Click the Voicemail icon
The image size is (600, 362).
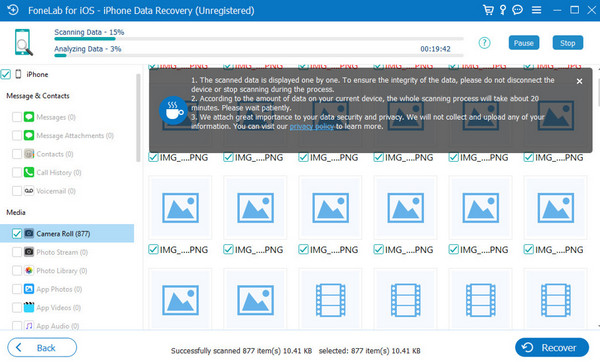point(29,191)
